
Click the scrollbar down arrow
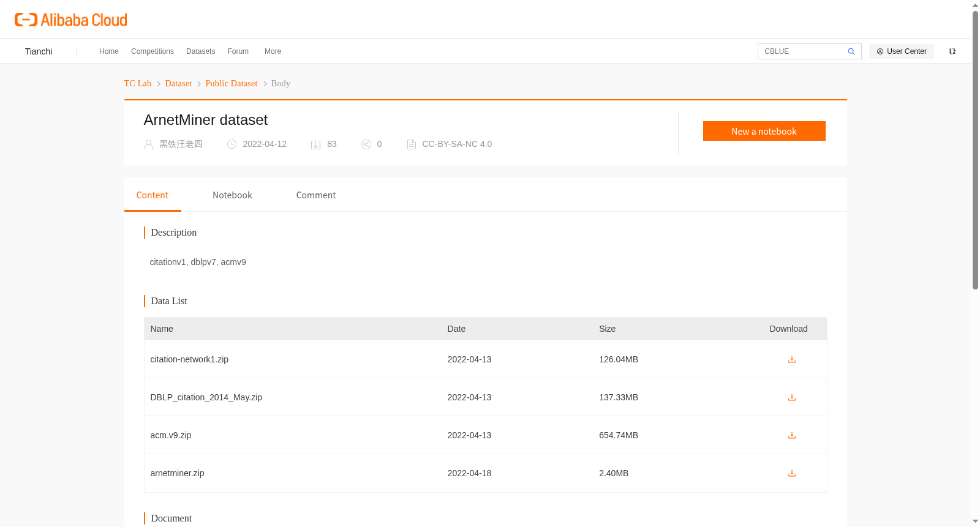pyautogui.click(x=975, y=521)
